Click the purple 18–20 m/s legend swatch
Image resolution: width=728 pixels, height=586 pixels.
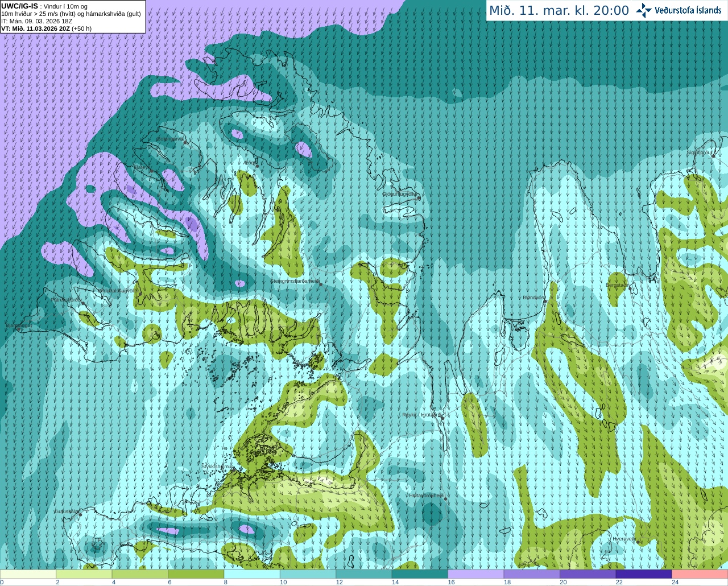tap(532, 574)
